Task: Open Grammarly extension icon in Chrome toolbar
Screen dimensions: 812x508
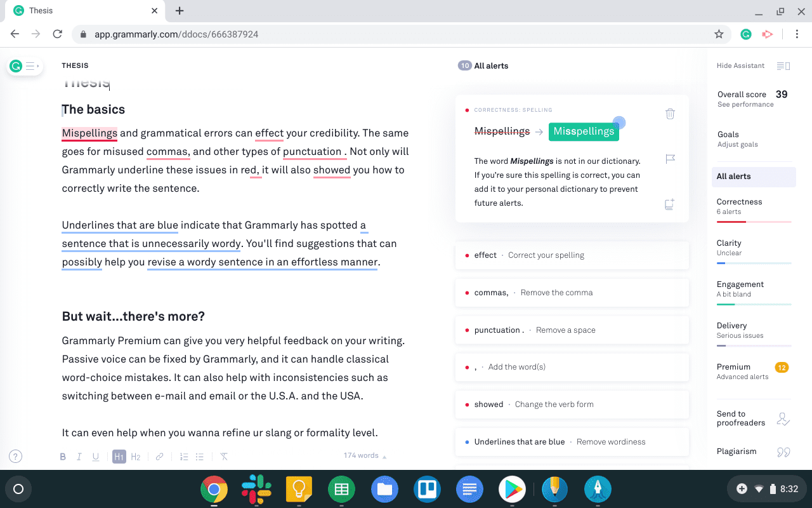Action: [746, 34]
